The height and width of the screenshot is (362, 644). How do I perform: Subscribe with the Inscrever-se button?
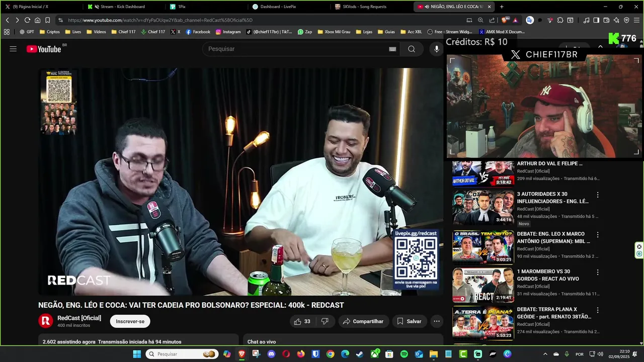130,321
